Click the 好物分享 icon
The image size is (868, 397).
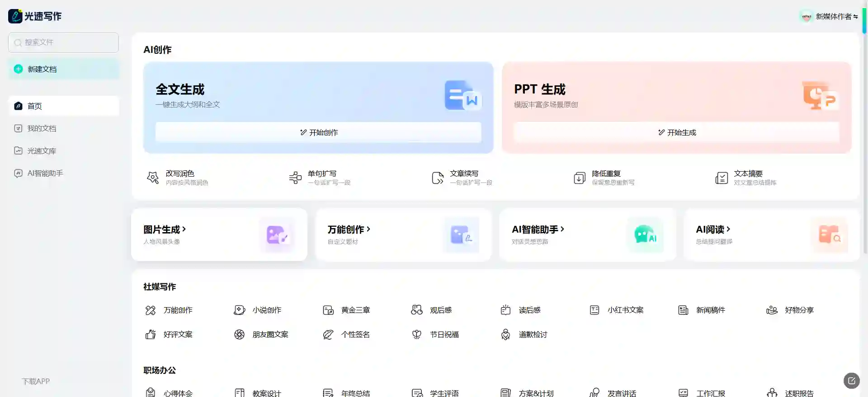772,310
